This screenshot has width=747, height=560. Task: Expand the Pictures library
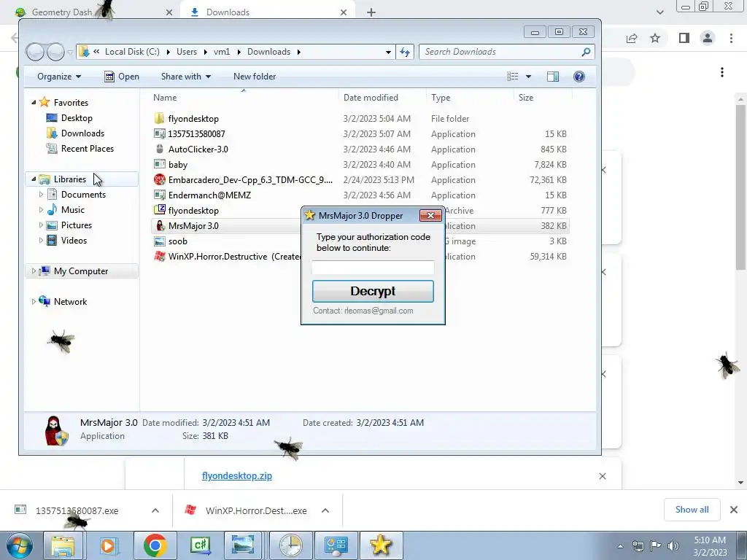(x=41, y=225)
